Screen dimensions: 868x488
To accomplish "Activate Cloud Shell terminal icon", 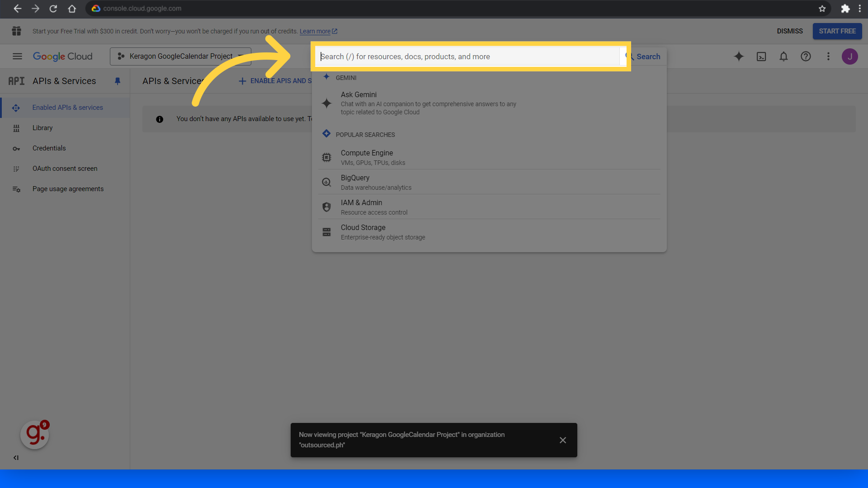I will [761, 56].
